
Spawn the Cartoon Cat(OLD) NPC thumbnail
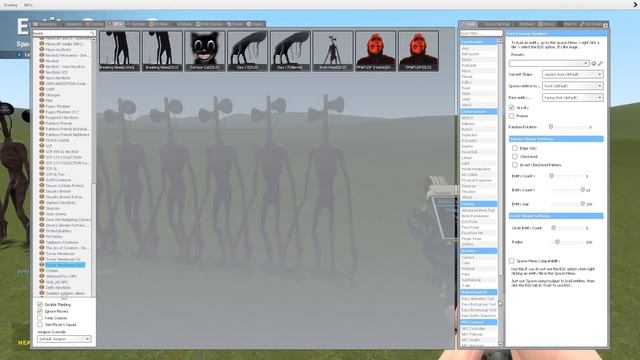(x=204, y=51)
